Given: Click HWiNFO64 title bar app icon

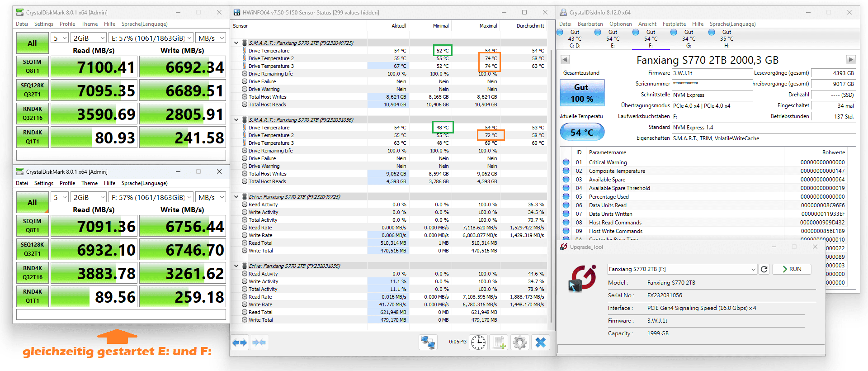Looking at the screenshot, I should (x=237, y=12).
